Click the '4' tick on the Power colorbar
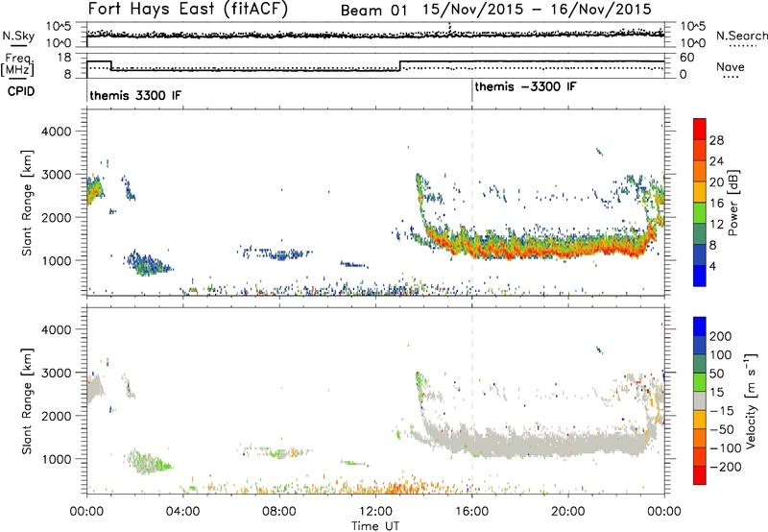 pyautogui.click(x=712, y=266)
